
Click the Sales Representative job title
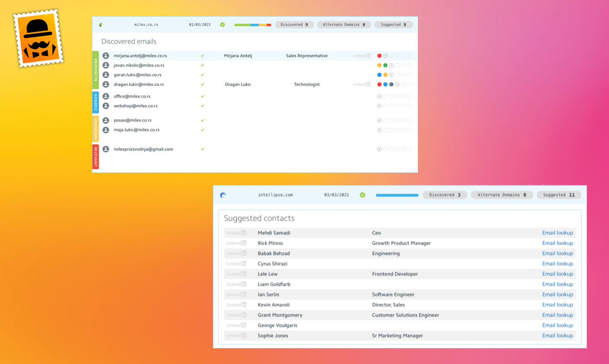click(x=307, y=56)
